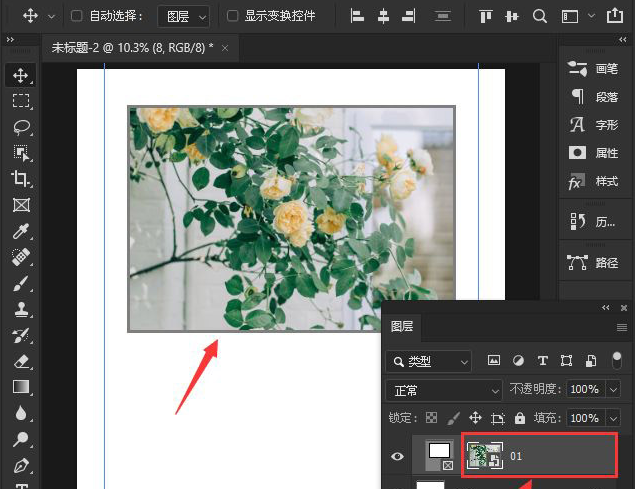The height and width of the screenshot is (489, 635).
Task: Toggle the pixel layer filter
Action: pyautogui.click(x=493, y=360)
